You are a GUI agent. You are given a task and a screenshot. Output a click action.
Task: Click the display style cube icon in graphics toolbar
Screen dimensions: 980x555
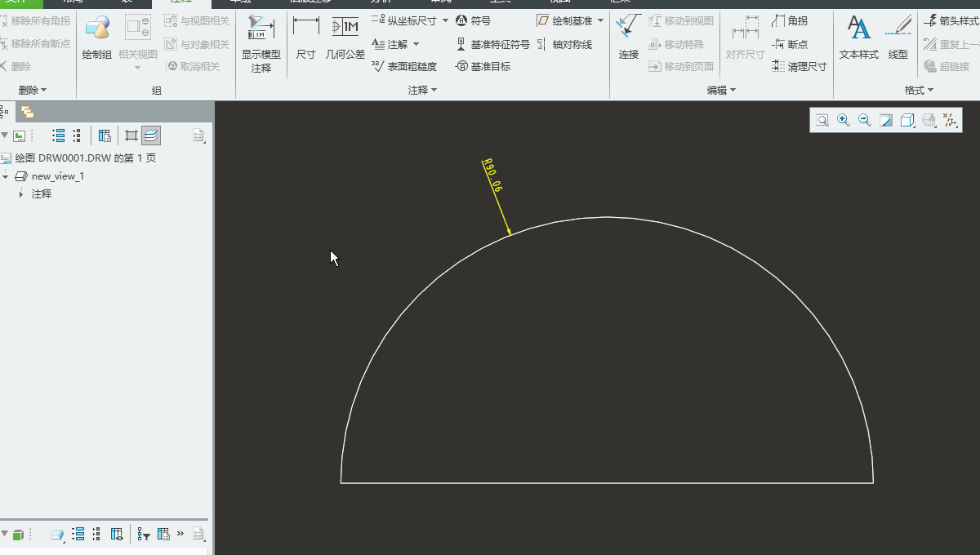(907, 121)
